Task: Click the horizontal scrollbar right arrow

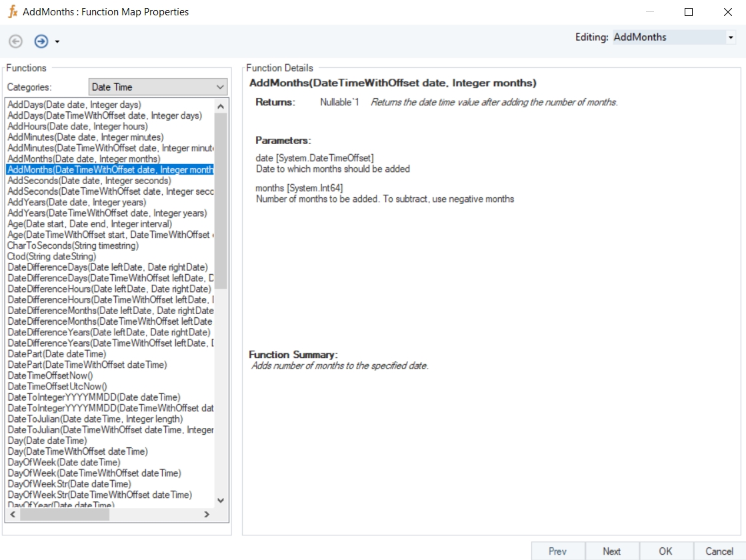Action: [207, 515]
